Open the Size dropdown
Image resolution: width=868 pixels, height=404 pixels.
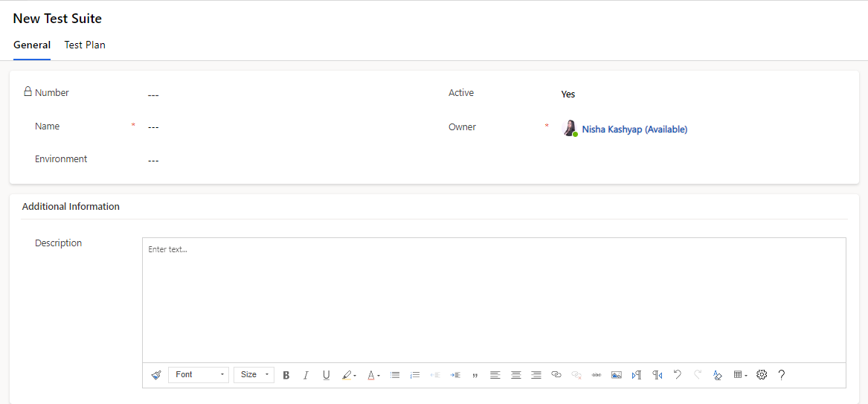254,375
